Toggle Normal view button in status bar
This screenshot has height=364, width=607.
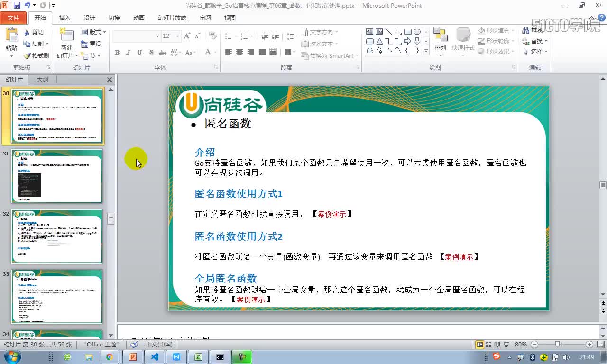[x=479, y=345]
